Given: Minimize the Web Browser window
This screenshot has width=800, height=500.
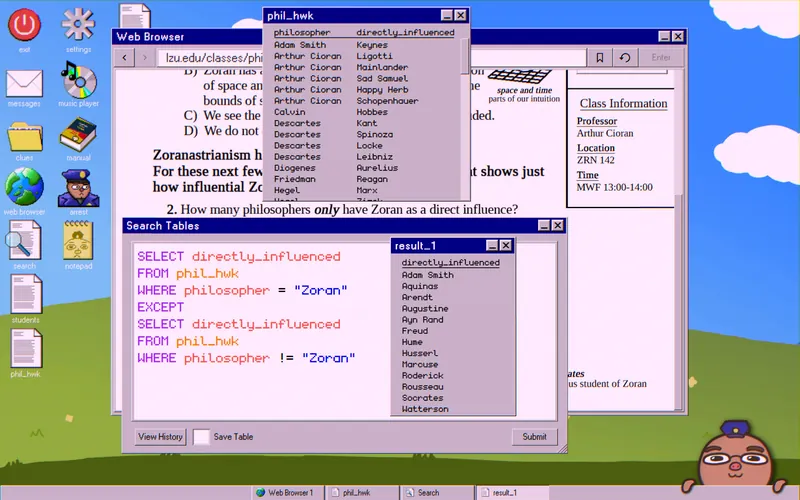Looking at the screenshot, I should click(x=664, y=36).
